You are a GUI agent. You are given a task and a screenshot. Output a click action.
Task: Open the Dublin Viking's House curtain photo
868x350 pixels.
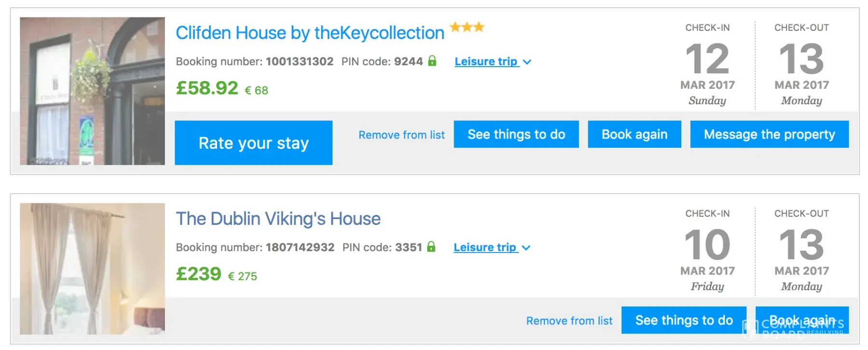click(x=92, y=269)
